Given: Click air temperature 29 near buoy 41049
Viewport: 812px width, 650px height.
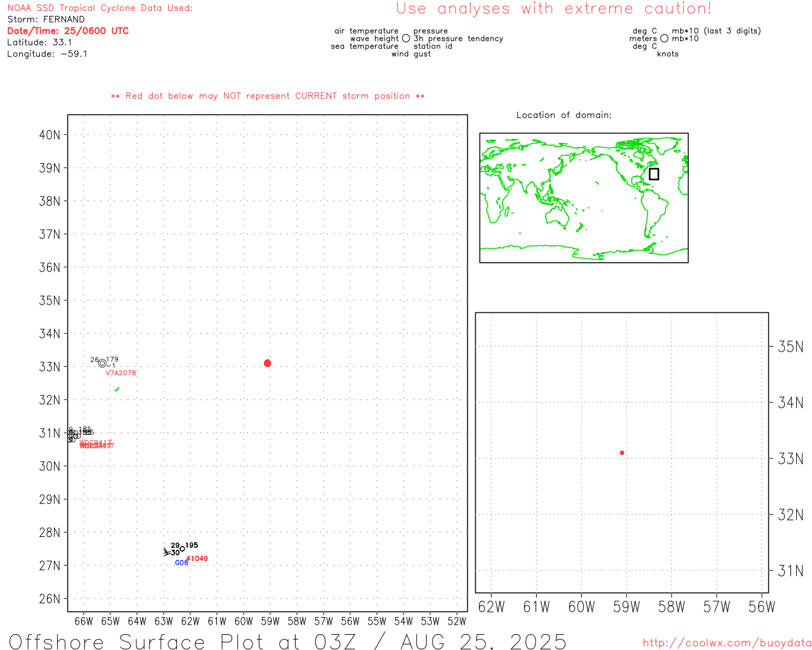Looking at the screenshot, I should [175, 545].
